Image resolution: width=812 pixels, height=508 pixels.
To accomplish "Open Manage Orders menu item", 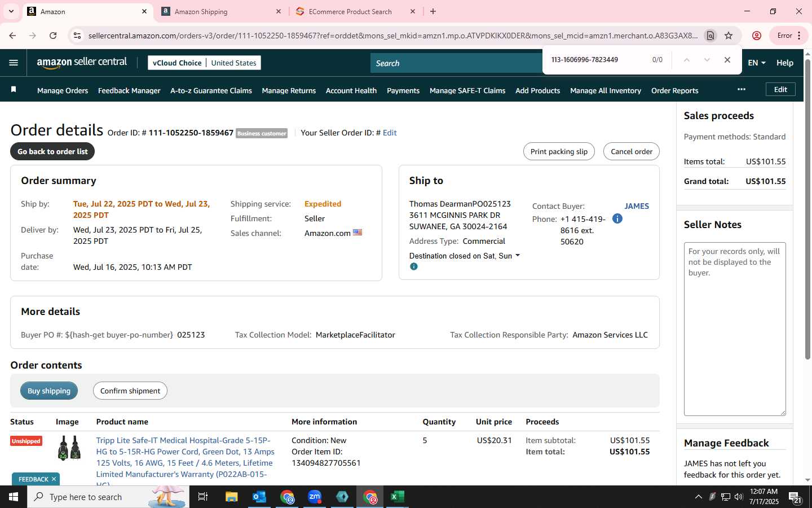I will 63,90.
